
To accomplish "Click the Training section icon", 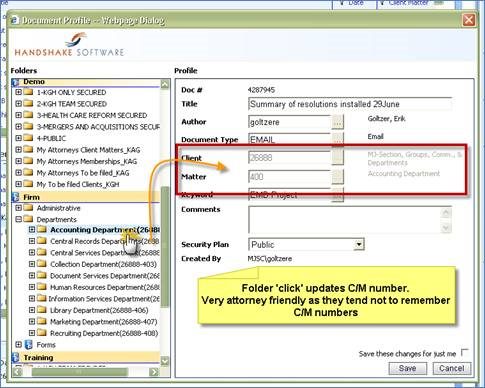I will click(x=15, y=358).
